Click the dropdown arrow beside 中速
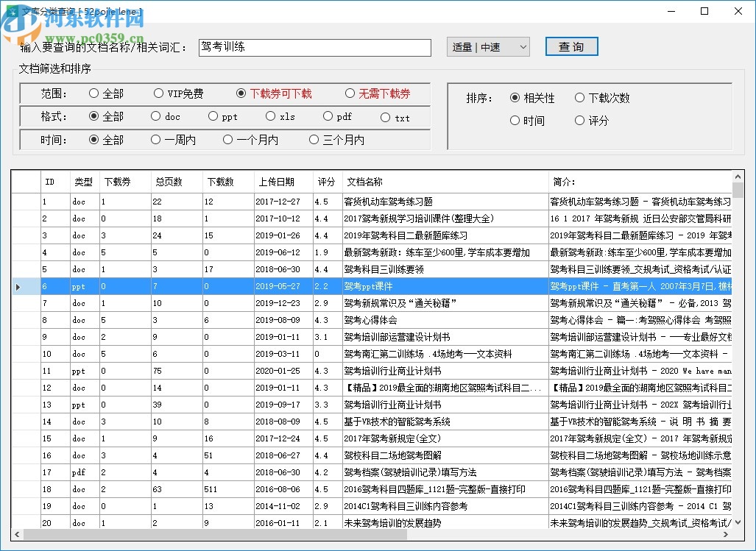The height and width of the screenshot is (551, 756). 523,46
